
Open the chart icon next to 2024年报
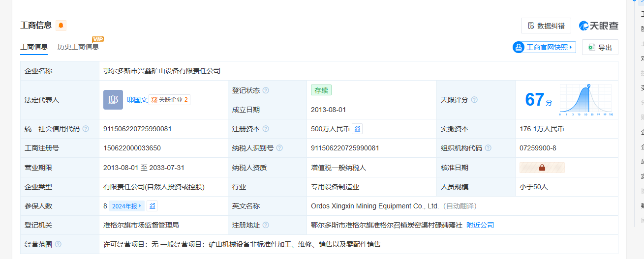pos(153,206)
